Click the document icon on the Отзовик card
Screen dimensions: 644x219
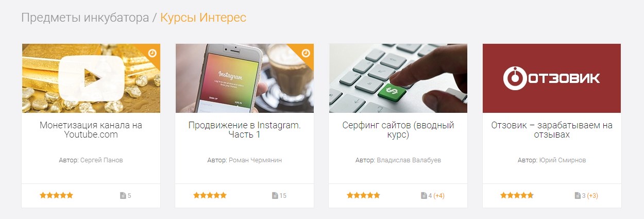click(577, 196)
